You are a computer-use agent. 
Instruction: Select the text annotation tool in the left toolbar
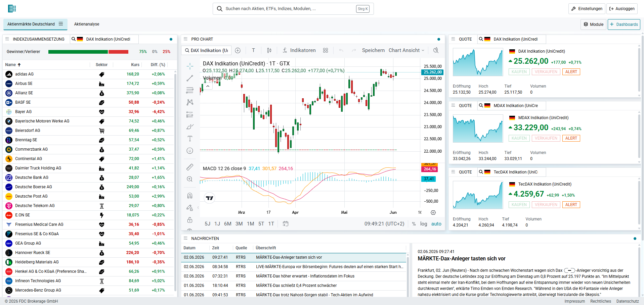[190, 139]
